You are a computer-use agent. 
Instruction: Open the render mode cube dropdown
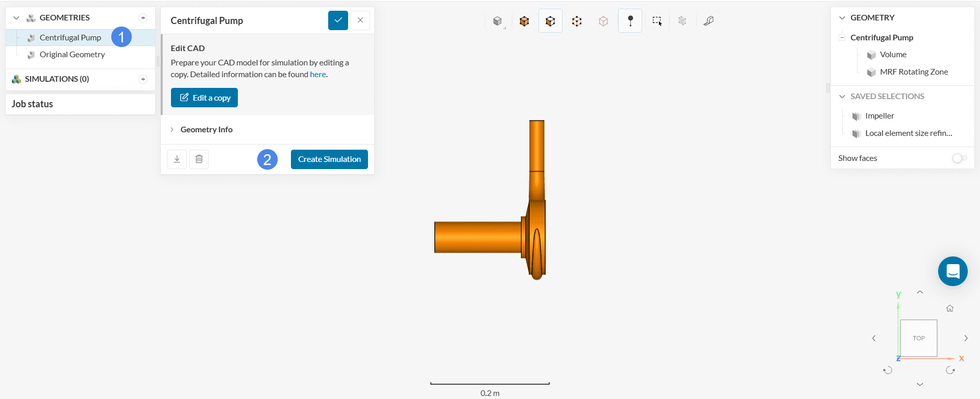pyautogui.click(x=498, y=21)
